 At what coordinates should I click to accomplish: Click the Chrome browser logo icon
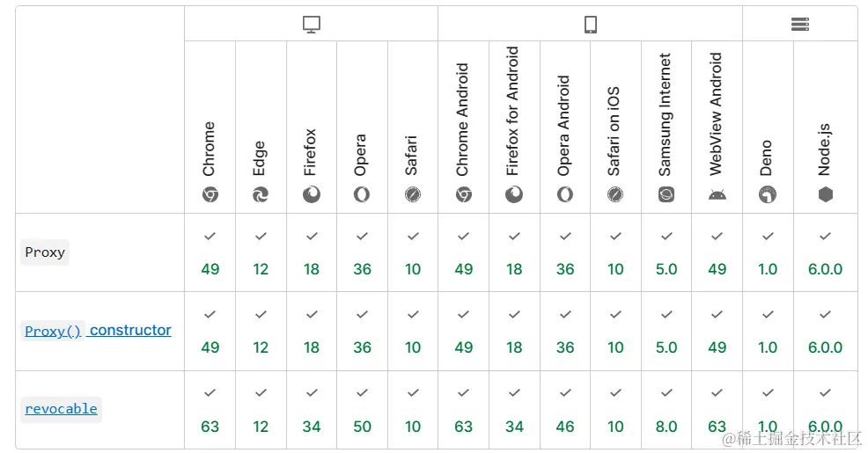(x=210, y=194)
